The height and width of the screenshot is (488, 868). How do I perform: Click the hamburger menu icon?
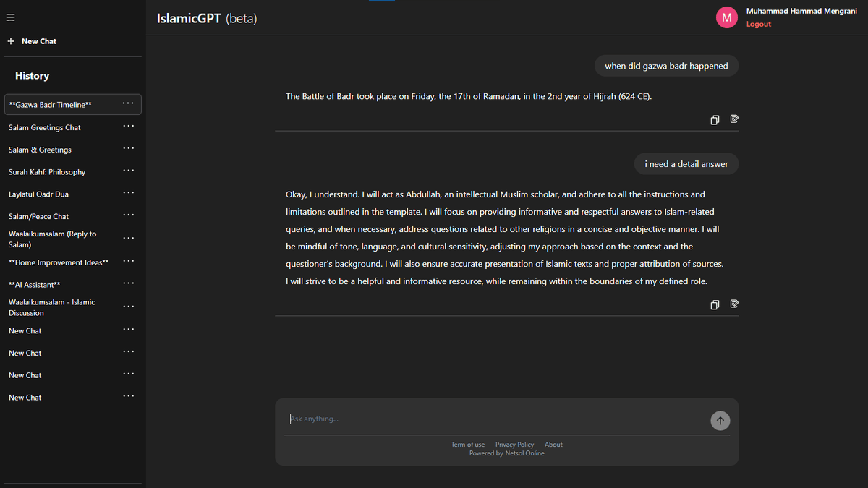click(10, 17)
